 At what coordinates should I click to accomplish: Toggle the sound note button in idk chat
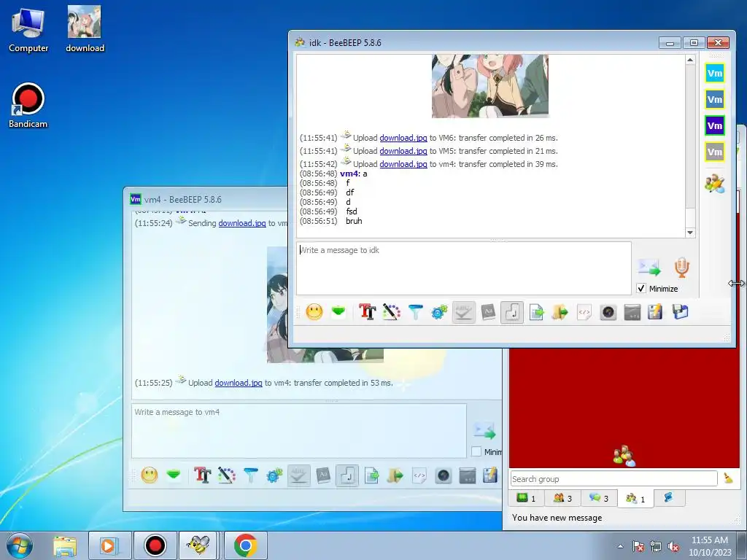[x=512, y=312]
